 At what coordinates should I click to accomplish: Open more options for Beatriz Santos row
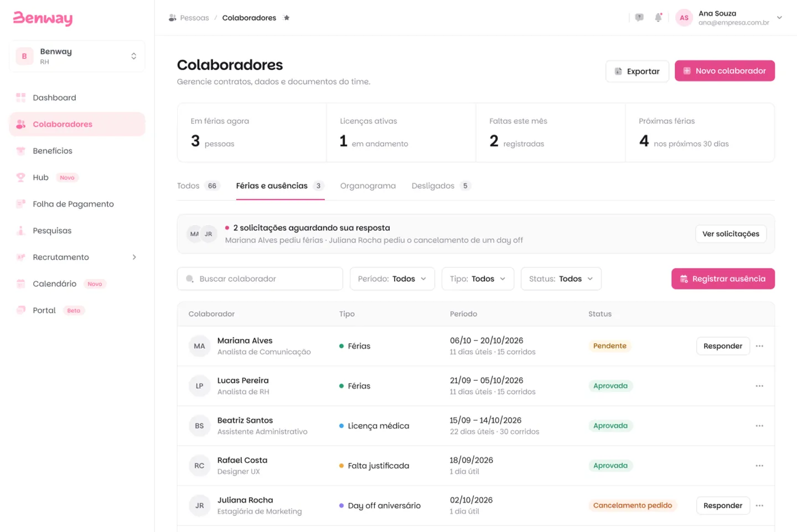pos(759,426)
